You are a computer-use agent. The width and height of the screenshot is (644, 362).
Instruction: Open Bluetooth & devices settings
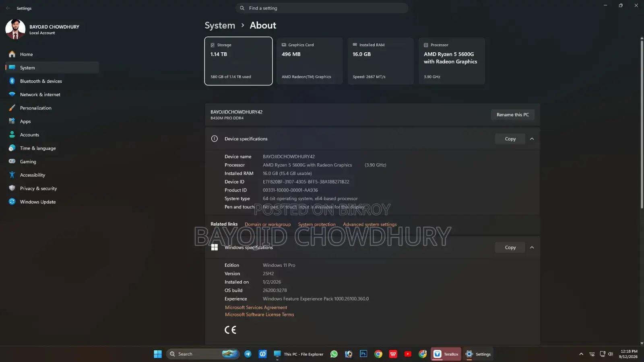click(52, 81)
